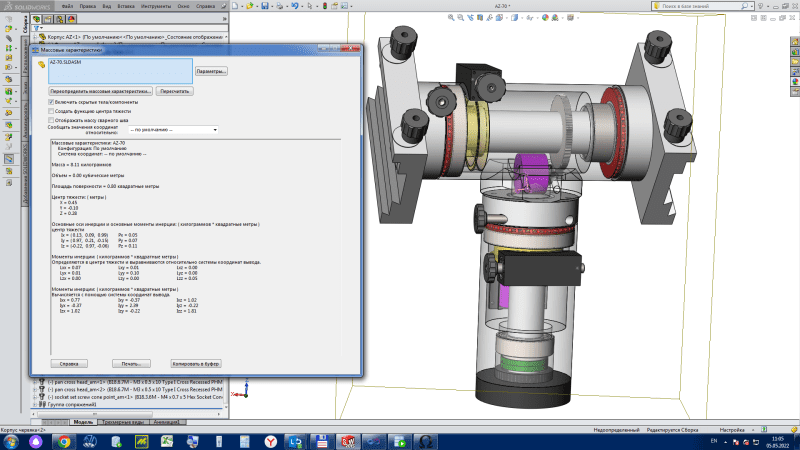The image size is (800, 450).
Task: Click the FeatureManager design tree tab icon
Action: (36, 18)
